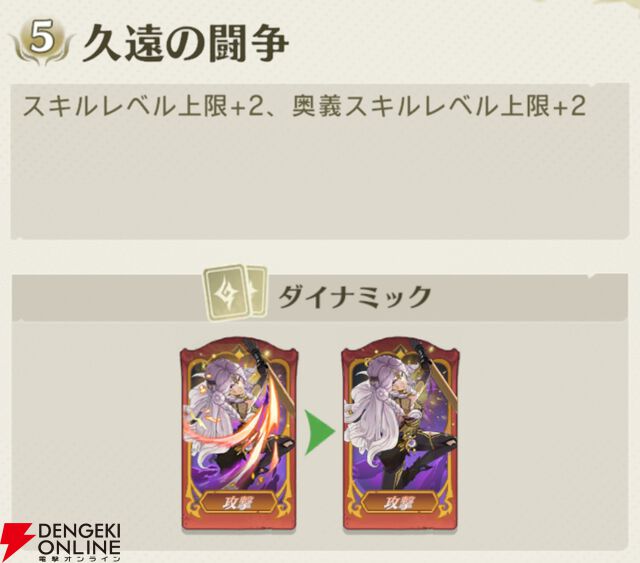Click the red Dengeki lightning bolt logo
Screen dimensions: 640x563
point(16,539)
